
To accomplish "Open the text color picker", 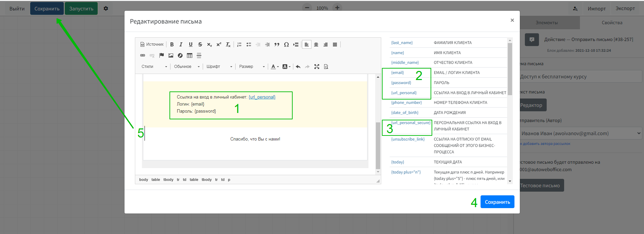I will point(275,67).
